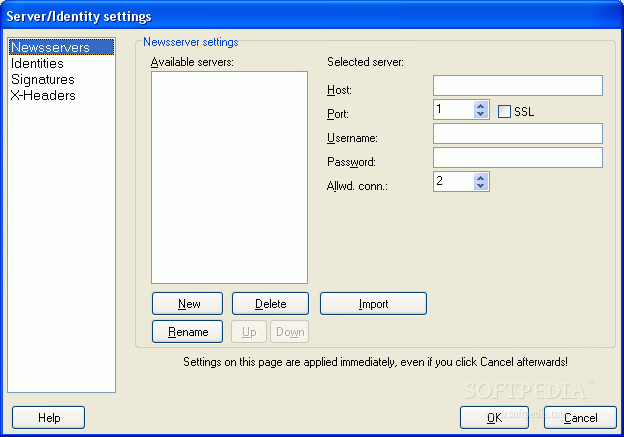Increase allowed connections with up arrow
The width and height of the screenshot is (624, 437).
click(x=481, y=178)
